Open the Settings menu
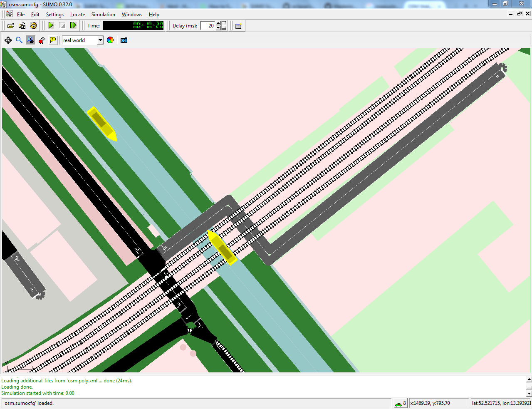This screenshot has width=532, height=409. [55, 15]
